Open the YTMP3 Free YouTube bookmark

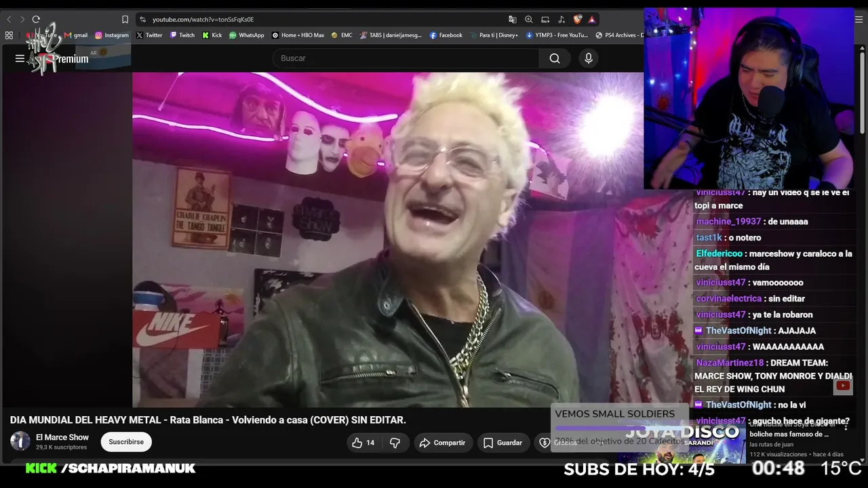coord(557,35)
